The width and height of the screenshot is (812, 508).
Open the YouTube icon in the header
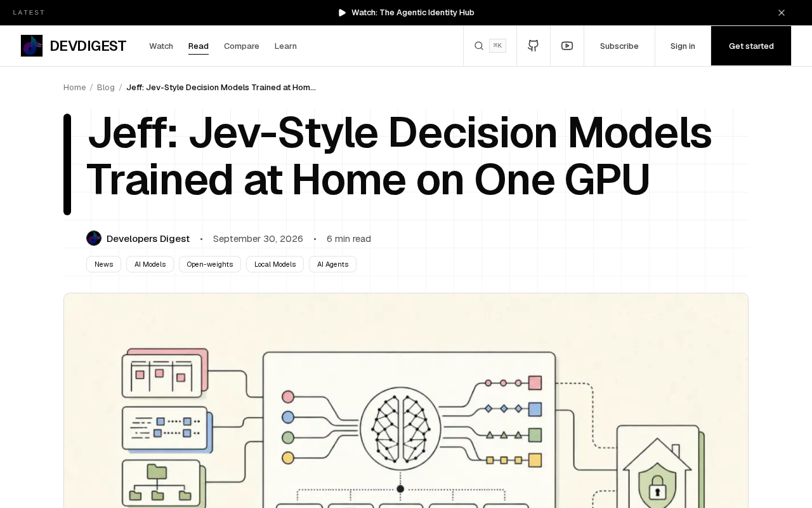(x=567, y=46)
